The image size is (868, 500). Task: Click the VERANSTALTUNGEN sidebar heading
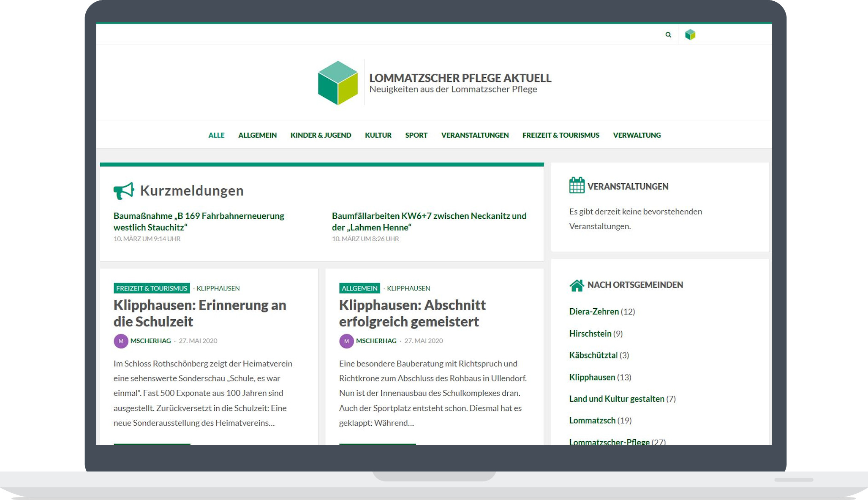click(628, 186)
